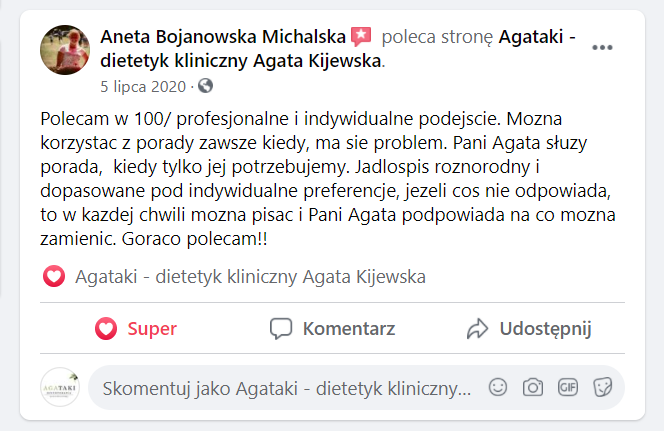The width and height of the screenshot is (664, 431).
Task: Open the sticker picker in the comment box
Action: click(602, 387)
